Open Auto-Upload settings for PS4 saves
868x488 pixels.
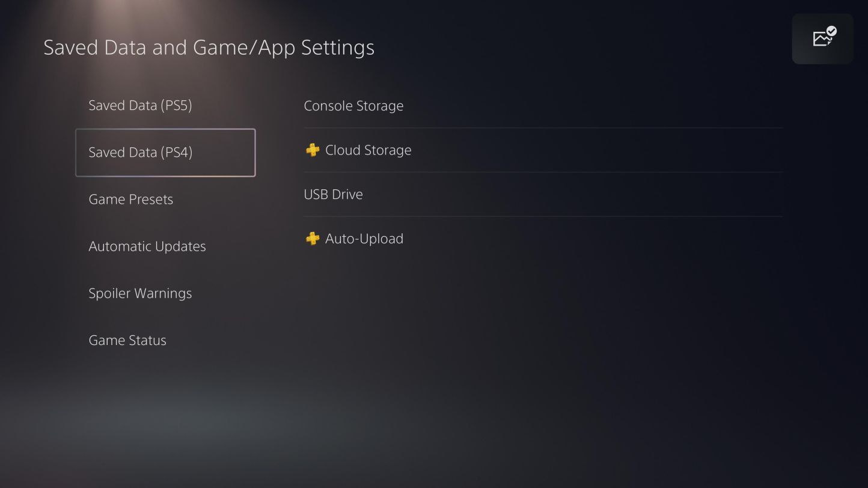pyautogui.click(x=364, y=239)
